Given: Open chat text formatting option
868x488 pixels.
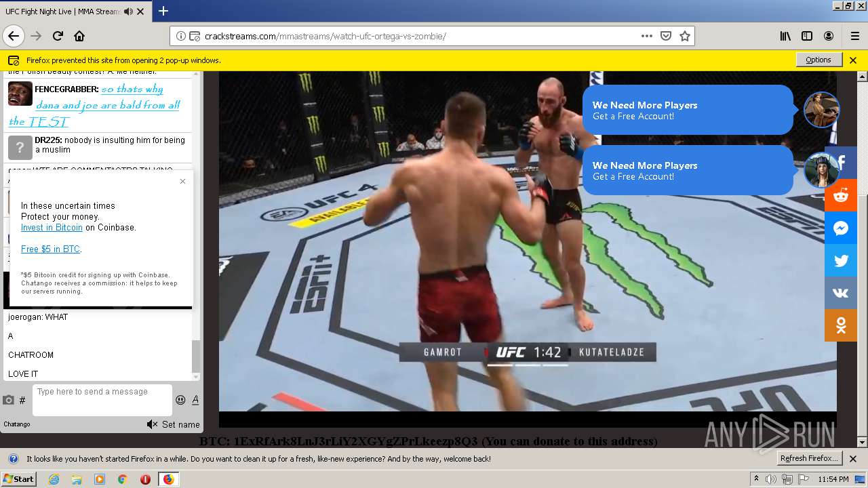Looking at the screenshot, I should coord(195,400).
